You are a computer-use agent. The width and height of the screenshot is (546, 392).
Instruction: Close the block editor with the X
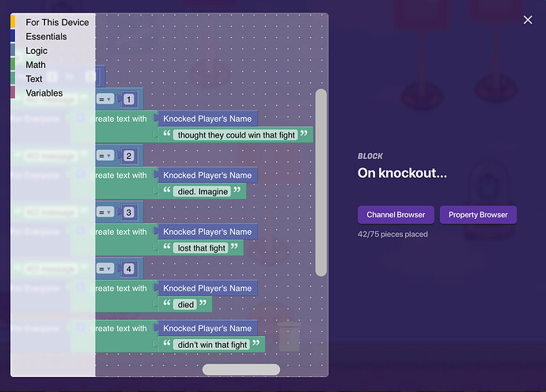tap(528, 20)
